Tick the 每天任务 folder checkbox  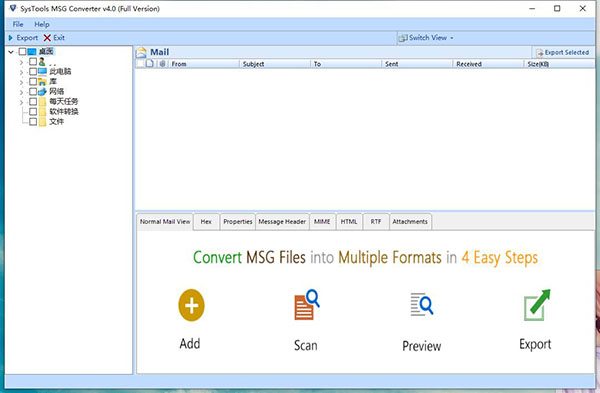point(33,101)
